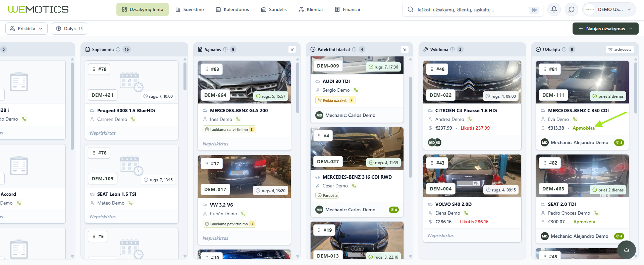Click the order search field
Screen dimensions: 644x265
coord(473,10)
